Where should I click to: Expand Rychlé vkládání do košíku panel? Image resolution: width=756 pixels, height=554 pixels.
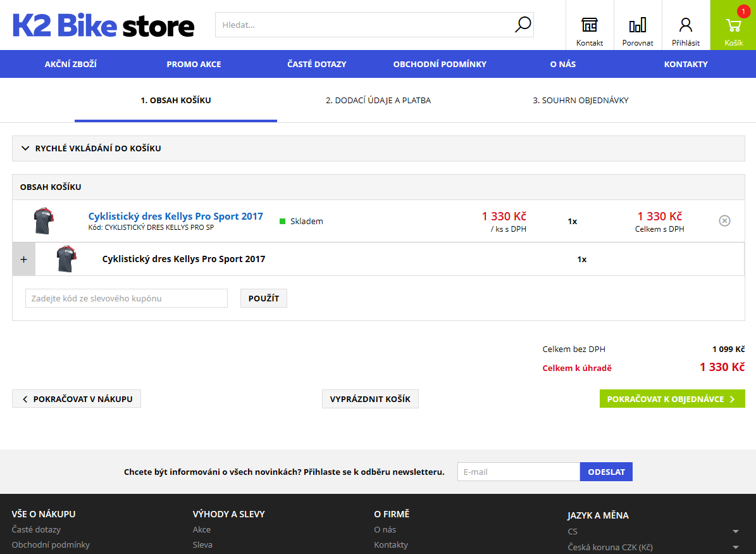click(x=378, y=148)
